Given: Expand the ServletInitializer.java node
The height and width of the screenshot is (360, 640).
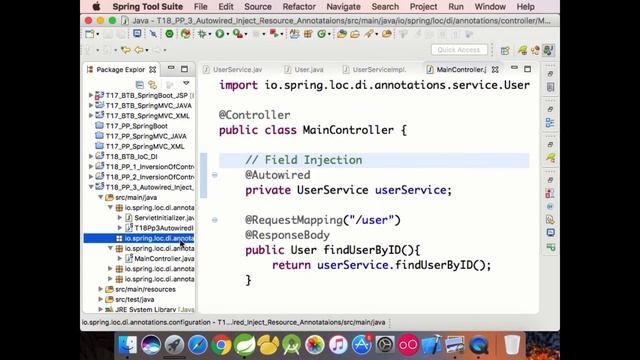Looking at the screenshot, I should coord(120,218).
